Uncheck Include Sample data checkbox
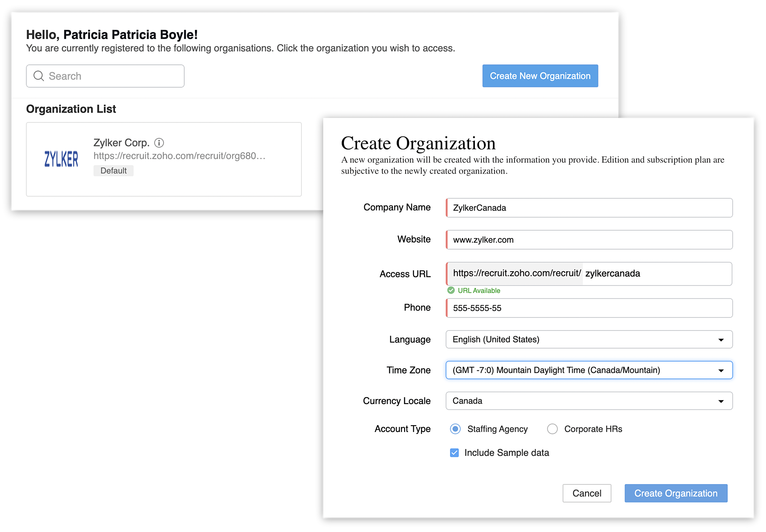 [454, 453]
